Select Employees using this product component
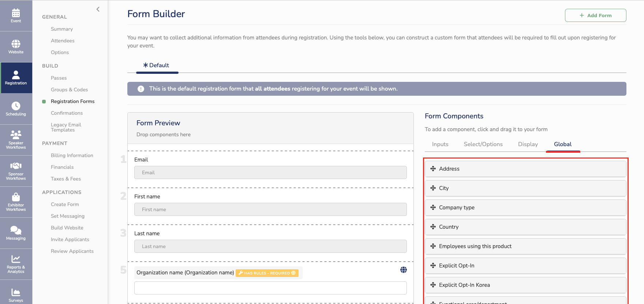The image size is (644, 304). (525, 246)
